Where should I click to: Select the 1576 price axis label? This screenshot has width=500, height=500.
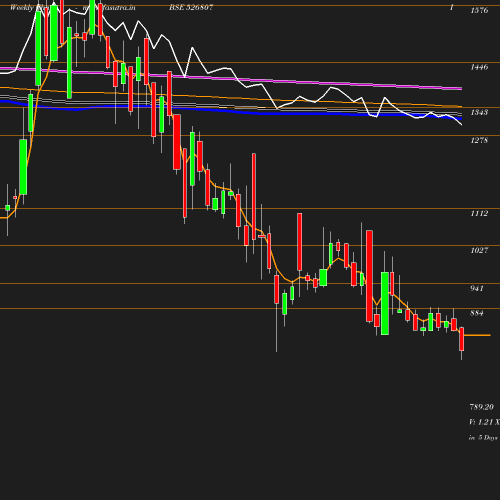click(x=479, y=10)
